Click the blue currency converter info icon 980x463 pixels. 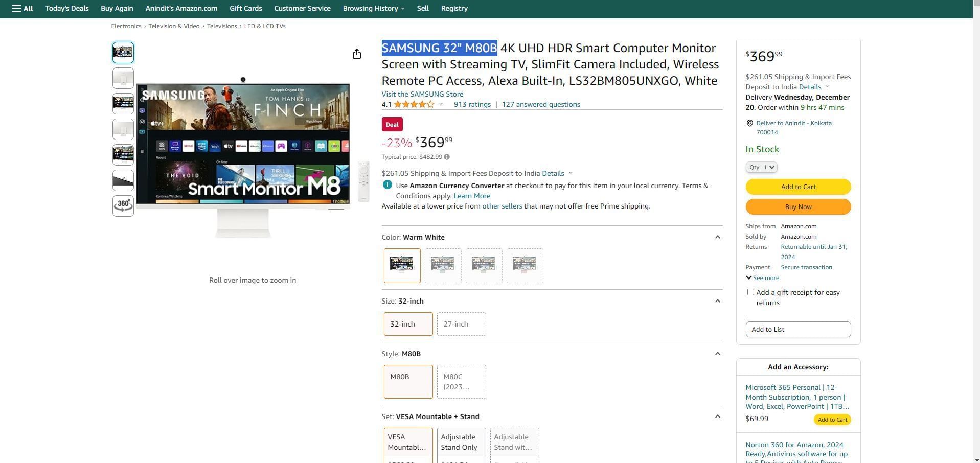(387, 186)
